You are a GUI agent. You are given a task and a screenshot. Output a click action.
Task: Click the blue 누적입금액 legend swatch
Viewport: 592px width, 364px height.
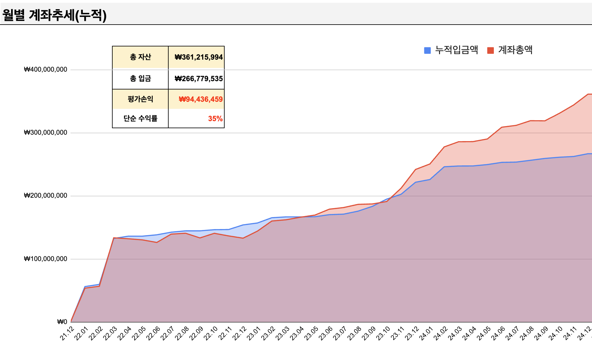click(x=427, y=50)
